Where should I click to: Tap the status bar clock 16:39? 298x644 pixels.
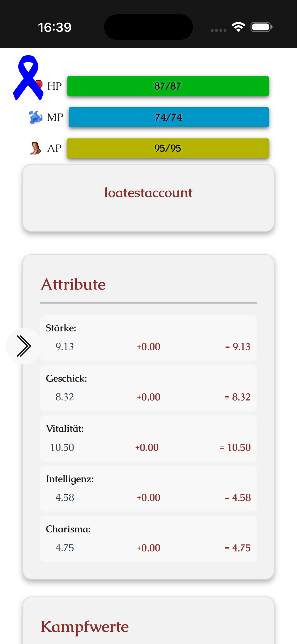55,28
